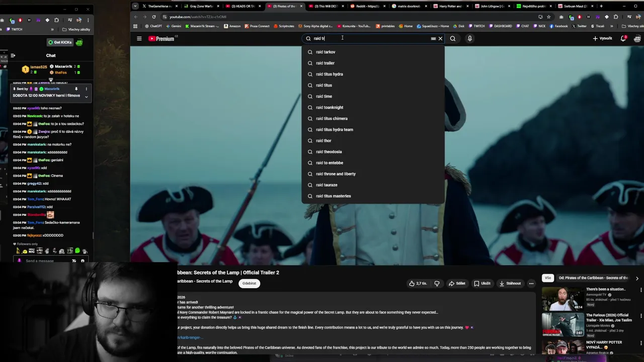Image resolution: width=644 pixels, height=362 pixels.
Task: Open the Scriptnotes bookmark
Action: click(x=283, y=26)
